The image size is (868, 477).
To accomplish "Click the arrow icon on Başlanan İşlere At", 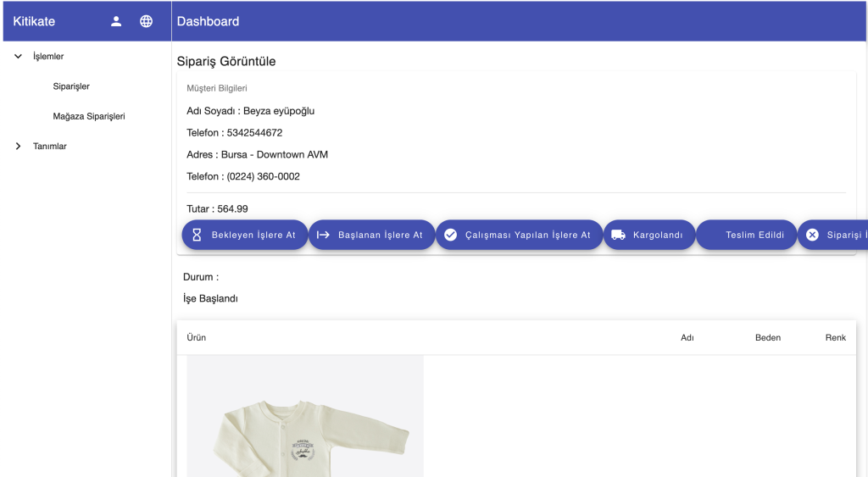I will [x=323, y=235].
